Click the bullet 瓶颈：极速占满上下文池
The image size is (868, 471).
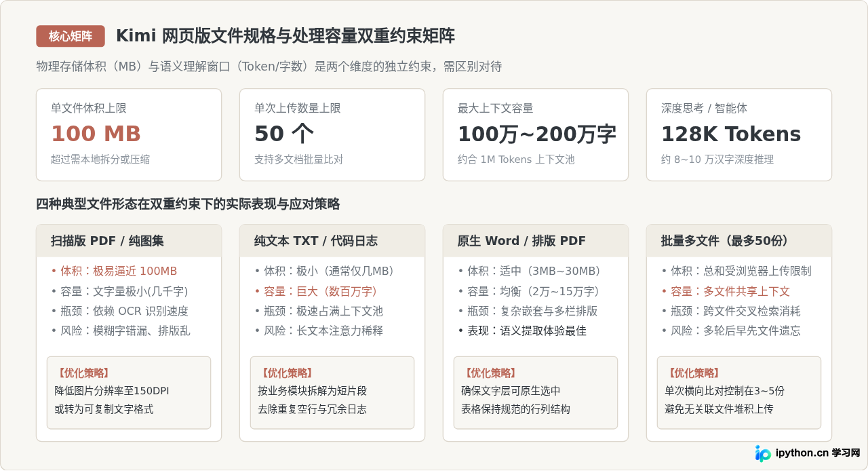pyautogui.click(x=319, y=312)
